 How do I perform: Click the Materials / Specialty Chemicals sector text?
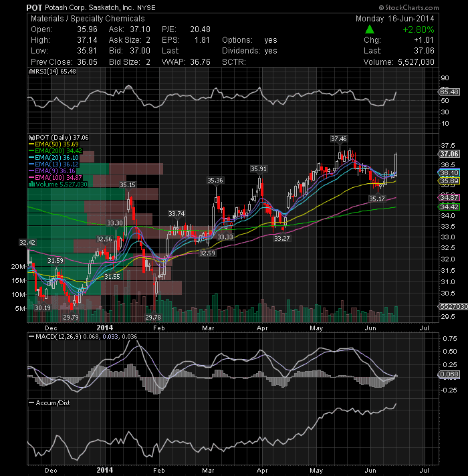point(88,19)
